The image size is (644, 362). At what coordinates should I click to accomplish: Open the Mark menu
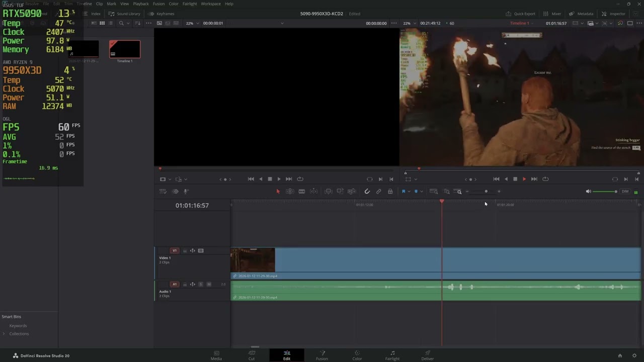click(x=111, y=4)
